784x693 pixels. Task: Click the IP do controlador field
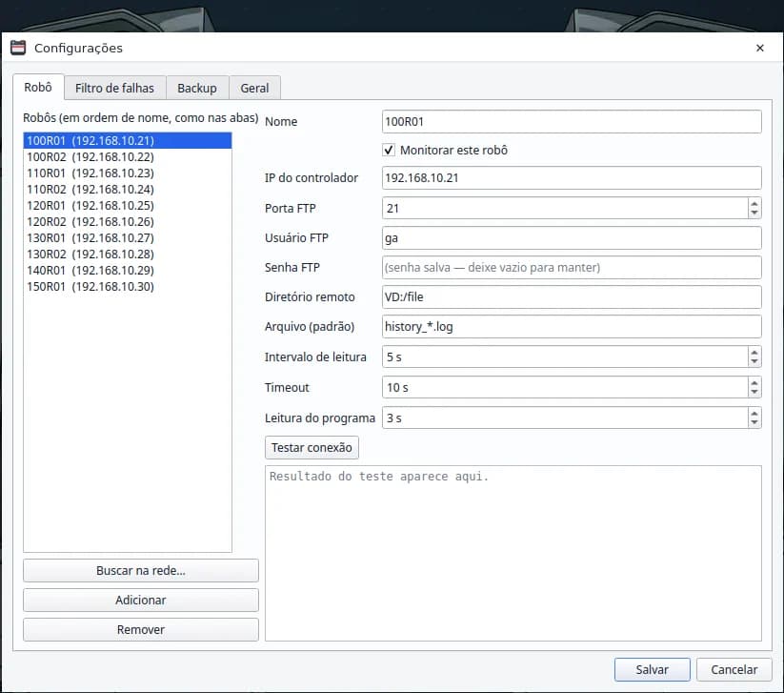[x=572, y=177]
